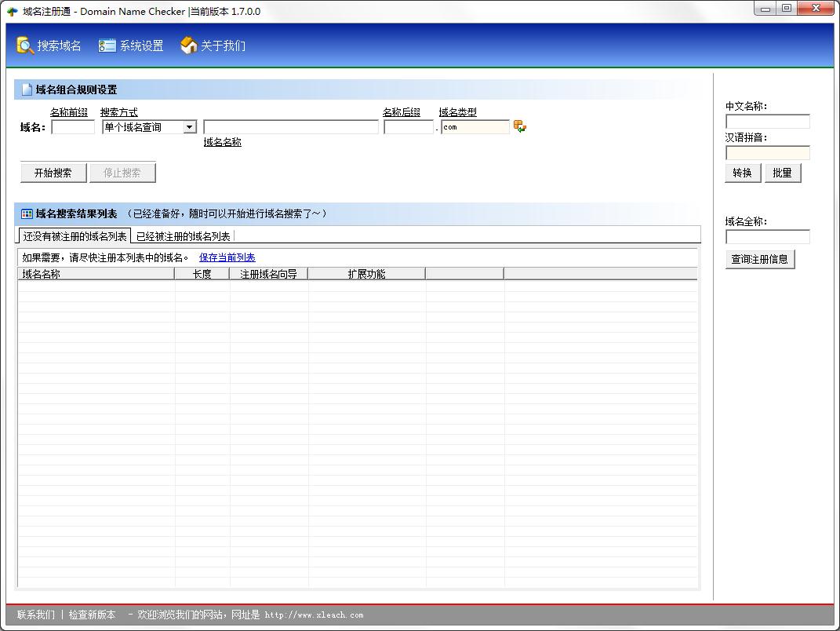This screenshot has width=840, height=631.
Task: Sort by the 域名名称 column header
Action: point(96,274)
